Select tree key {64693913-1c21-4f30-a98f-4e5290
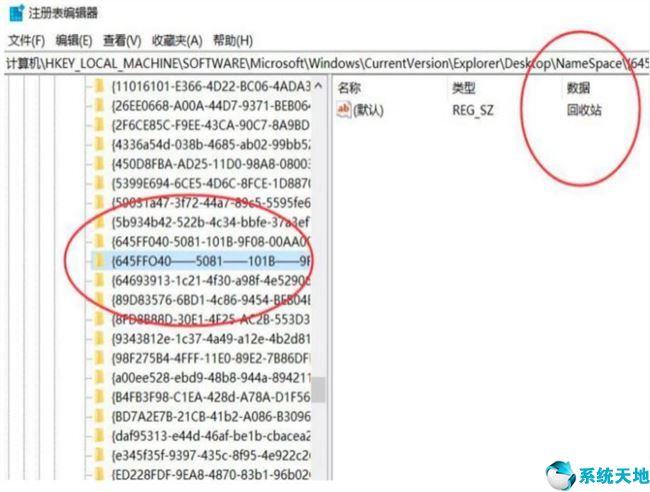Screen dimensions: 650x492 pos(211,280)
